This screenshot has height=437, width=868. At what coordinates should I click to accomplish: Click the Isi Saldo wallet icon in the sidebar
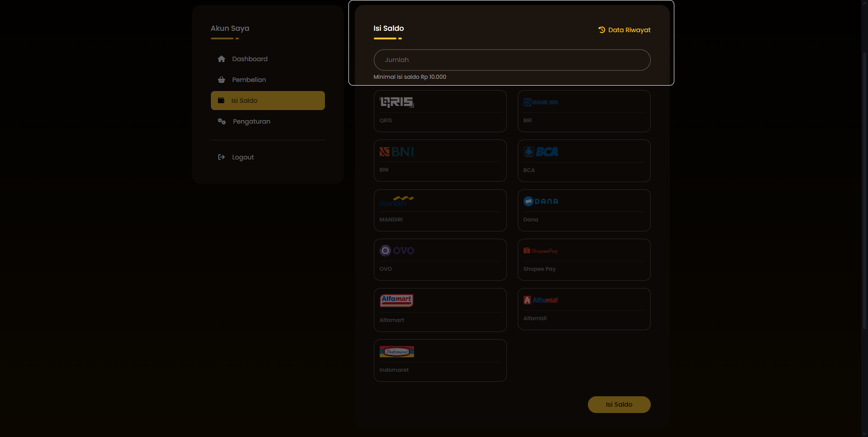pos(221,101)
